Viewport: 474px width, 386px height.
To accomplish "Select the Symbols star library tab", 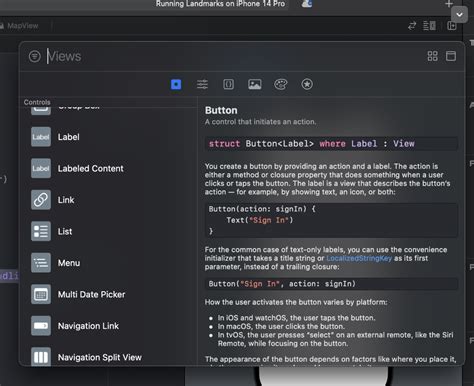I will (x=307, y=84).
